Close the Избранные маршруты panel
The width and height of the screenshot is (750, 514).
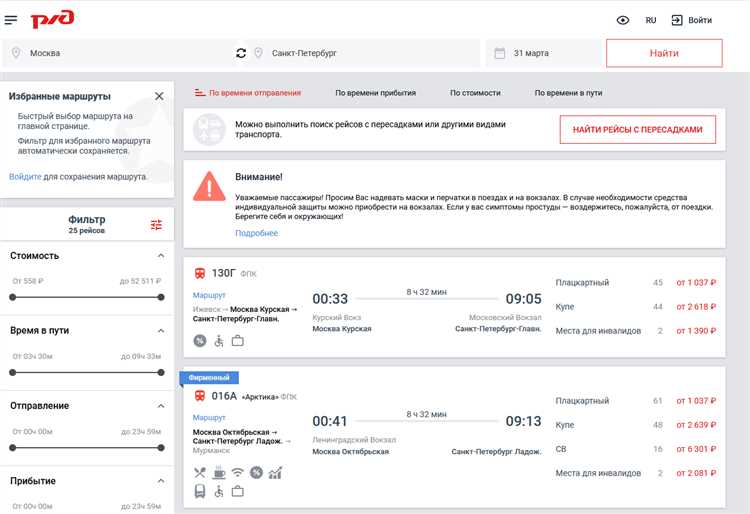pos(159,96)
